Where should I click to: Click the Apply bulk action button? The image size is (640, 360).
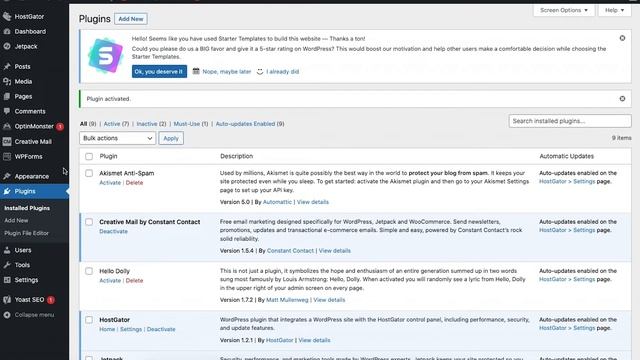tap(171, 138)
